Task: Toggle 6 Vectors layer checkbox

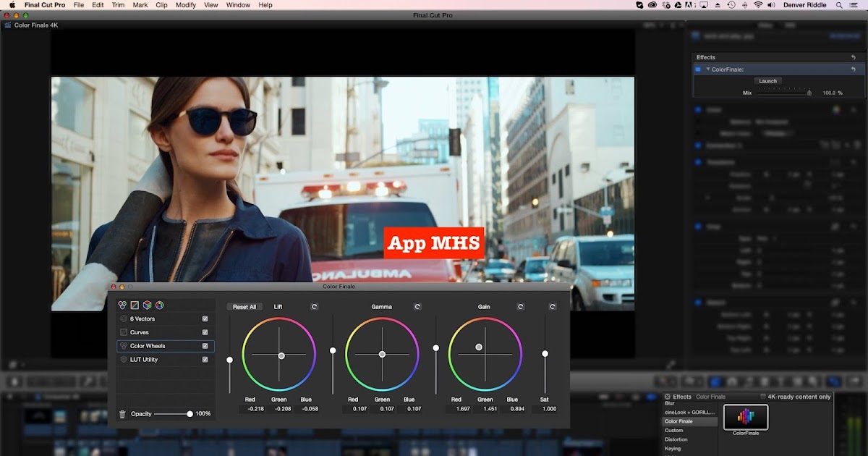Action: (205, 318)
